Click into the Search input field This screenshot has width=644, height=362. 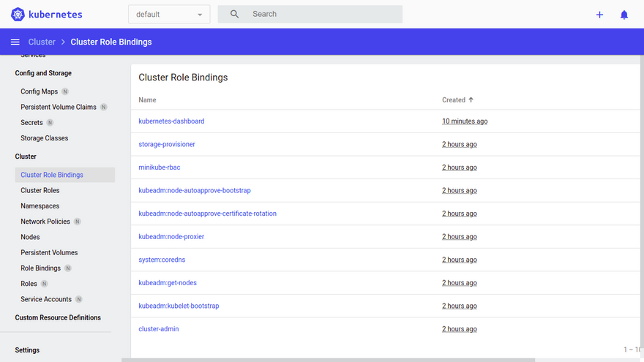point(322,14)
